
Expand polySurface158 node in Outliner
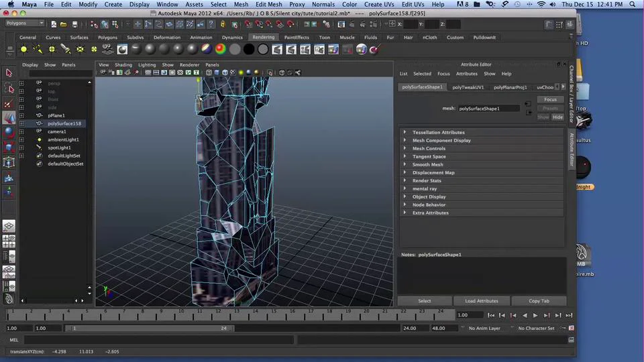[21, 123]
